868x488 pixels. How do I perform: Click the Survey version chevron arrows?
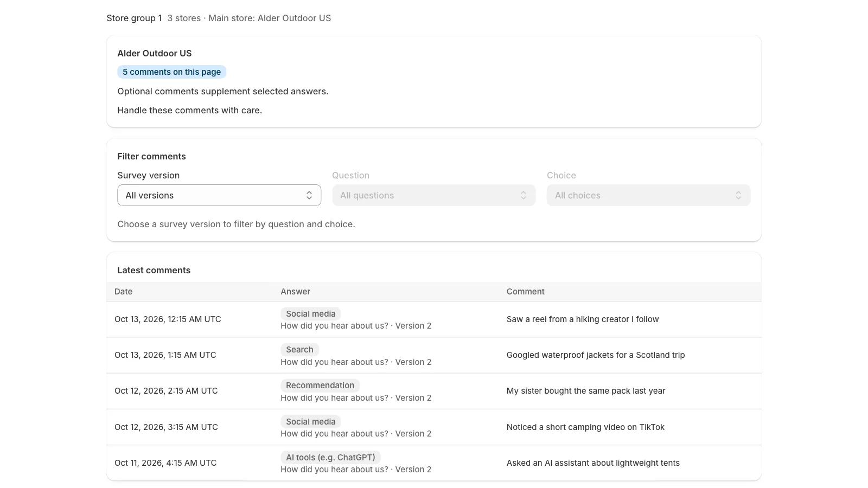point(309,195)
